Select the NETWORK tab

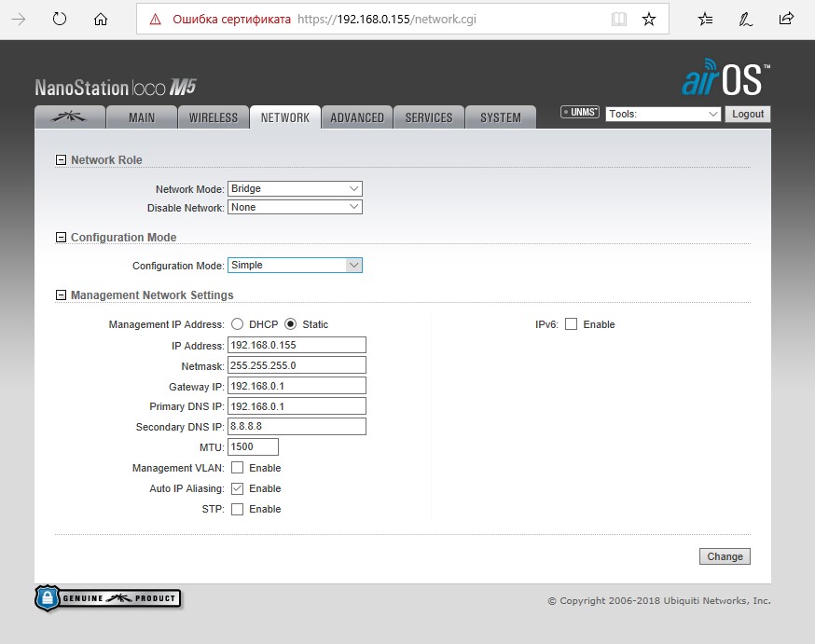click(x=284, y=117)
